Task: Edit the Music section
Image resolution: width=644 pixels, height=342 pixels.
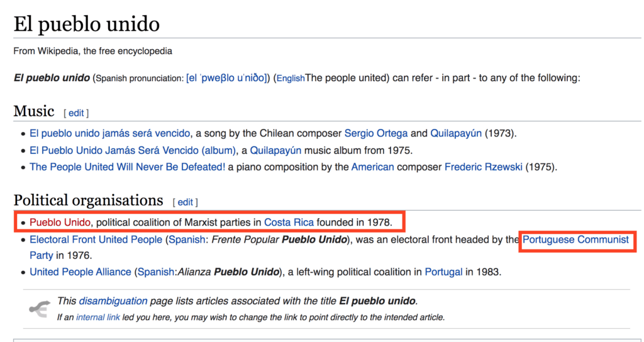Action: [x=76, y=113]
